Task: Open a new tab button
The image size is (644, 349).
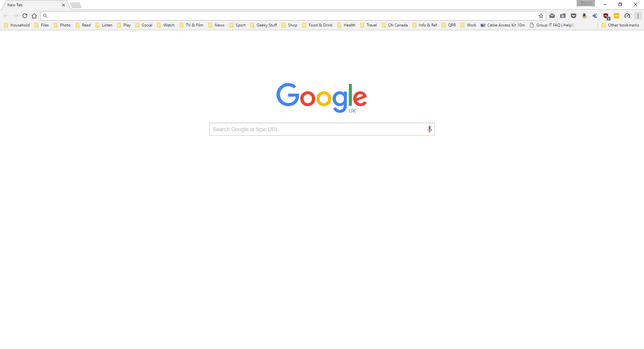Action: coord(76,5)
